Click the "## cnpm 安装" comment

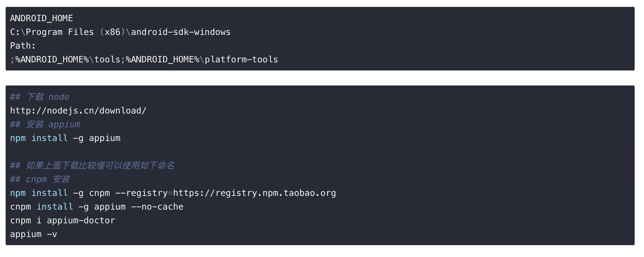40,179
